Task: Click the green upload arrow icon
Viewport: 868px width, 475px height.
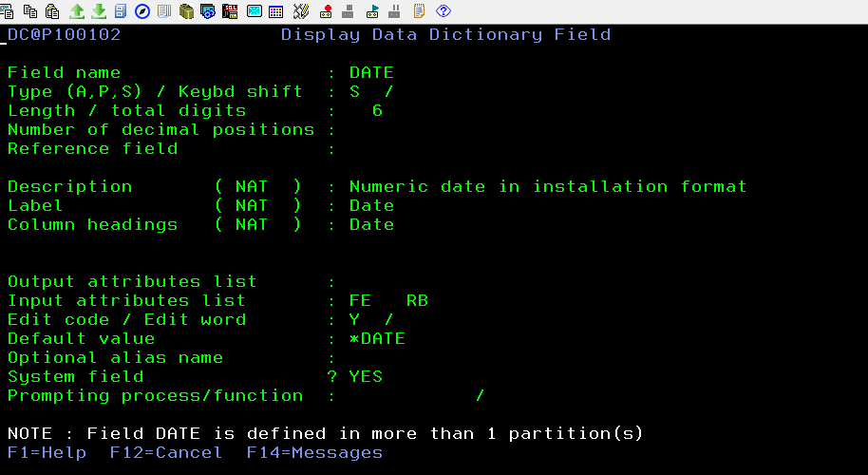Action: click(x=77, y=11)
